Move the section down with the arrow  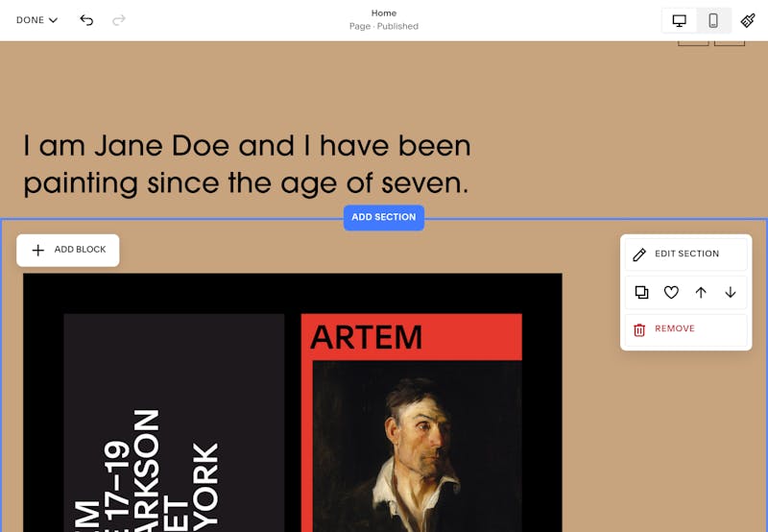(731, 293)
